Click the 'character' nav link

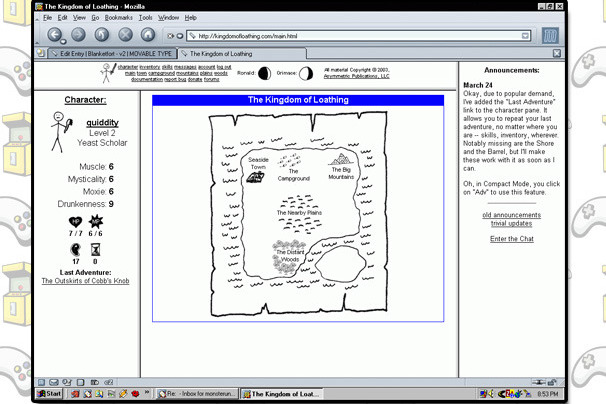[x=128, y=67]
